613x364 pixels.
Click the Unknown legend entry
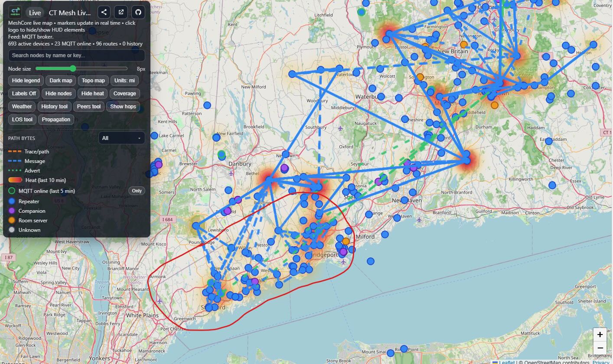coord(24,230)
